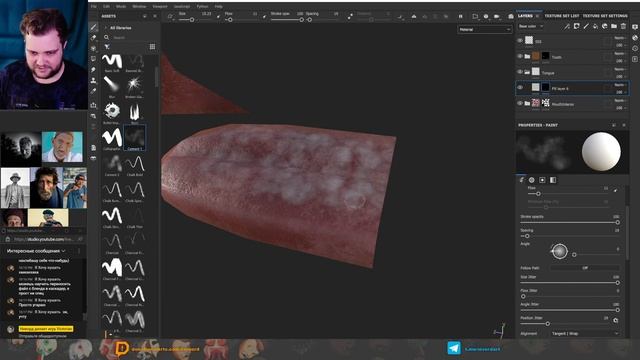This screenshot has height=360, width=640.
Task: Open the Material viewport mode dropdown
Action: [x=484, y=29]
